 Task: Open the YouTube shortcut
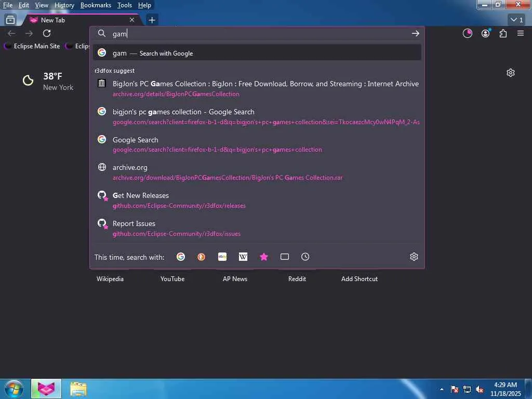click(x=172, y=279)
